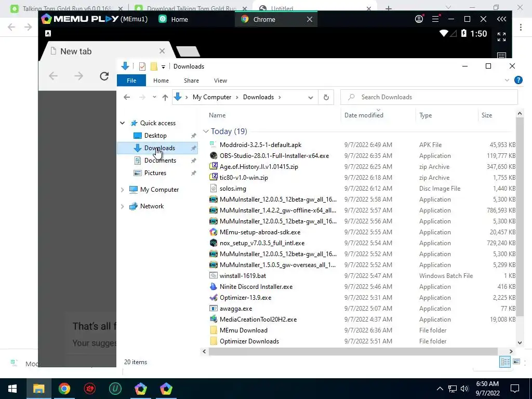Open first MEmu icon on taskbar
532x399 pixels.
pyautogui.click(x=140, y=389)
